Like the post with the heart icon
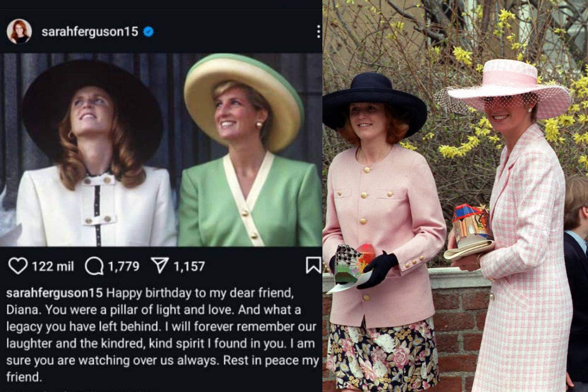This screenshot has height=392, width=588. [18, 266]
